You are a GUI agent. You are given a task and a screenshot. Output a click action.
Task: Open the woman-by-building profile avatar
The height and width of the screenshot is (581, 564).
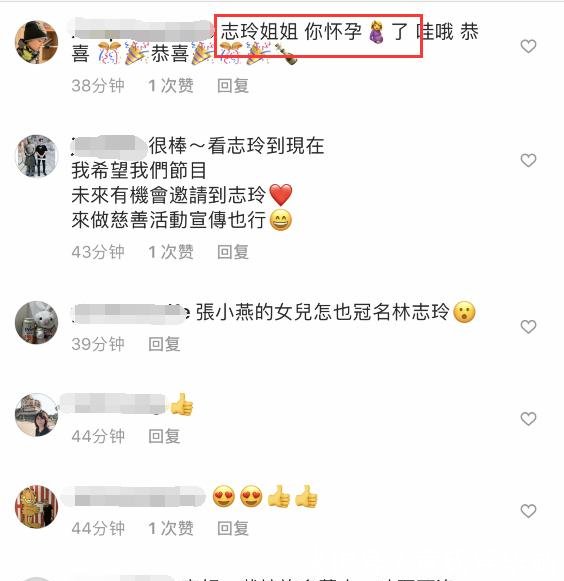[36, 415]
